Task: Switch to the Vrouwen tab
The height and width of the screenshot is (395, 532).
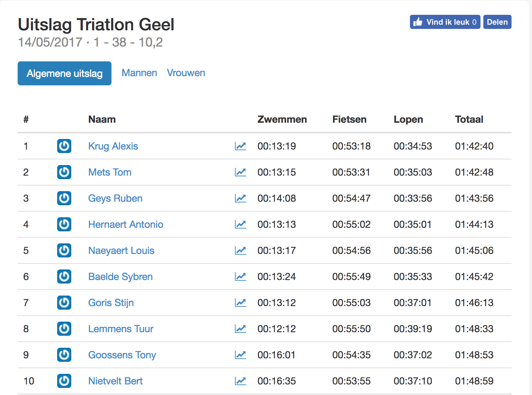Action: (x=186, y=73)
